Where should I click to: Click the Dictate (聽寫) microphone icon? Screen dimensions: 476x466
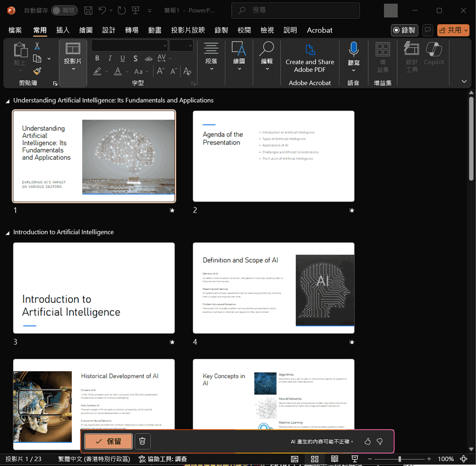pyautogui.click(x=353, y=50)
